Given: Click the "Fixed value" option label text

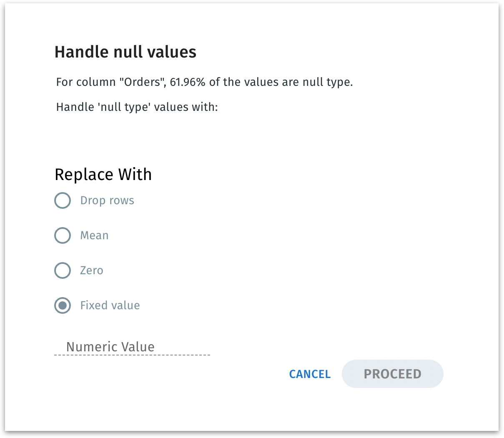Looking at the screenshot, I should (x=110, y=305).
